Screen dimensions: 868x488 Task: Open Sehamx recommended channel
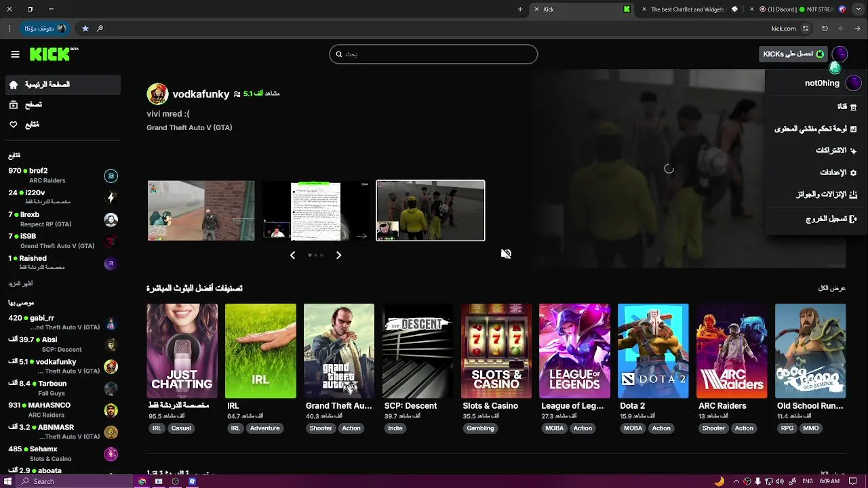click(x=62, y=453)
